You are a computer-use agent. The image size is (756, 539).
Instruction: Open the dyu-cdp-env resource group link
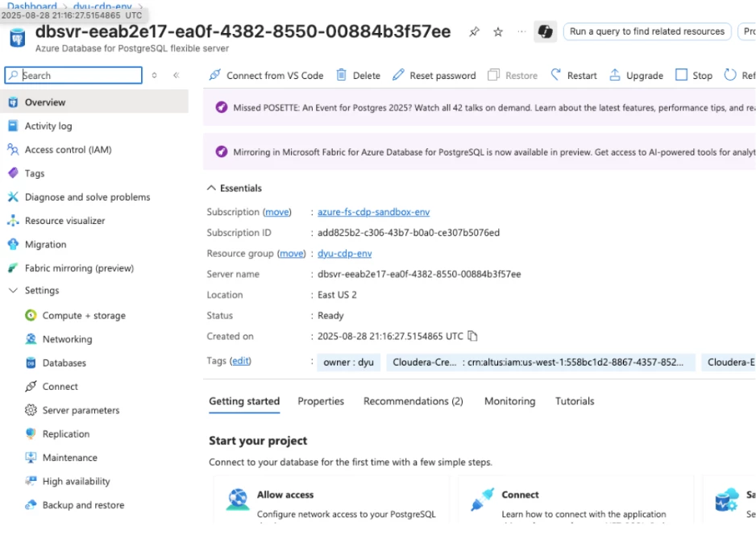pos(345,254)
